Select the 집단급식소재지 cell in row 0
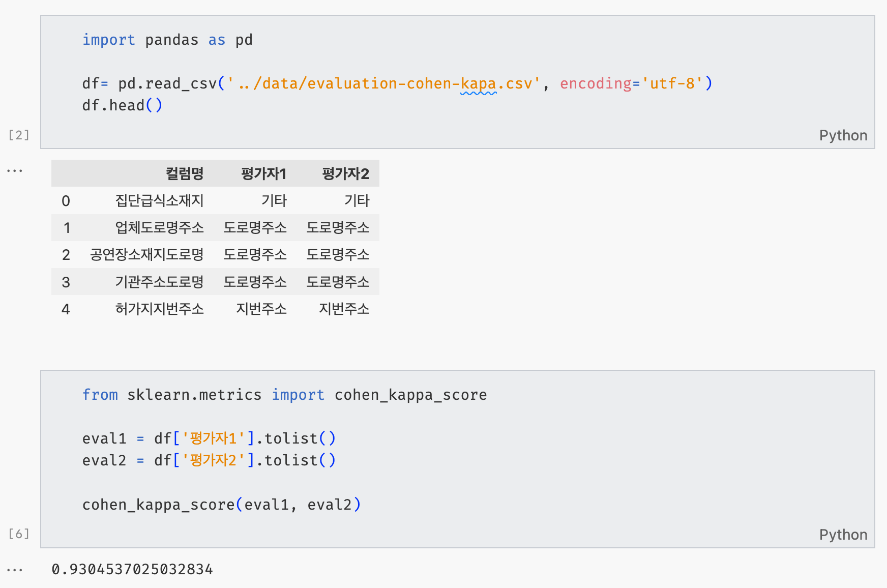Image resolution: width=887 pixels, height=588 pixels. click(x=159, y=201)
